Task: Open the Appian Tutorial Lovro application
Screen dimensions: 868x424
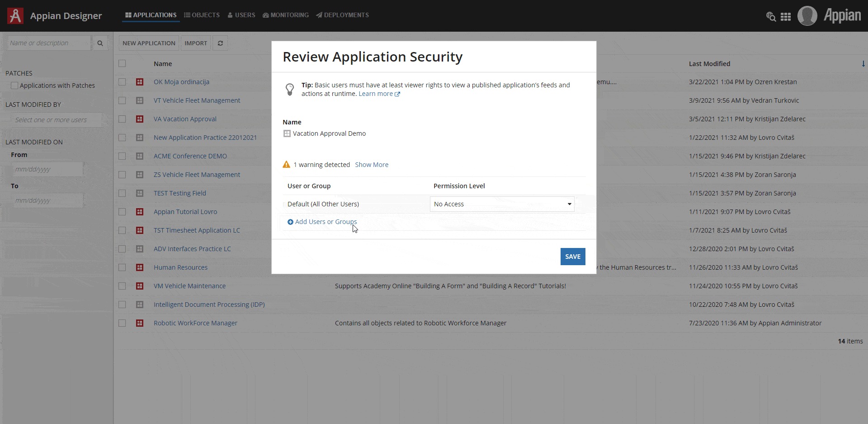Action: pos(185,212)
